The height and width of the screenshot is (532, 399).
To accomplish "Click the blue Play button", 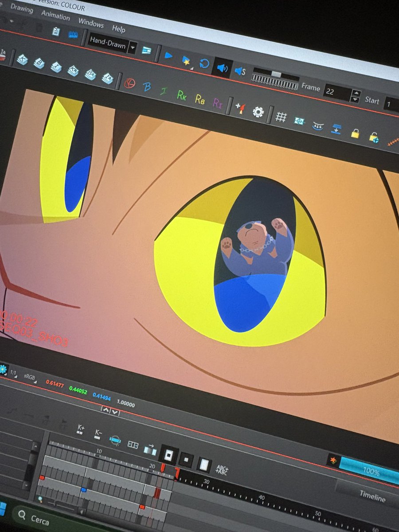I will (168, 55).
